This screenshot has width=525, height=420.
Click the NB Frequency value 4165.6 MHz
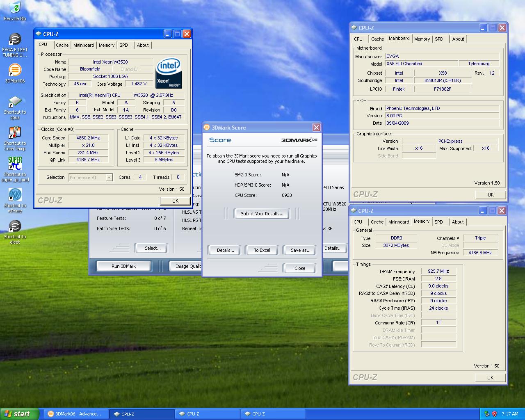[480, 253]
